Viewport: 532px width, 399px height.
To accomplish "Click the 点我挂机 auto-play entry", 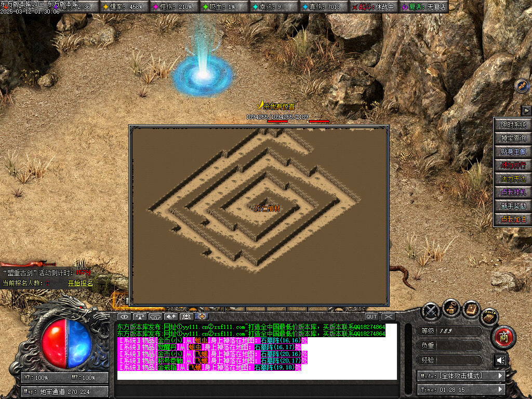I will point(513,192).
